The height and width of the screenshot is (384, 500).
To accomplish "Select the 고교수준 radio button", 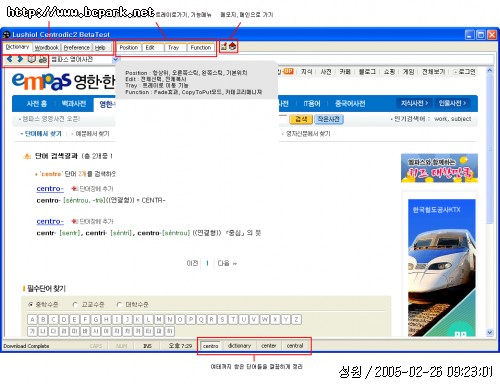I will (x=75, y=305).
